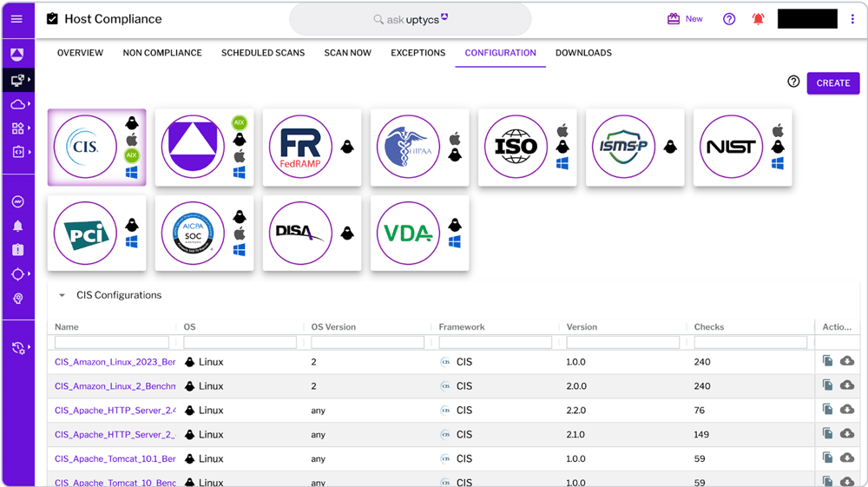Switch to the SCAN NOW tab
Screen dimensions: 868x487
coord(348,53)
